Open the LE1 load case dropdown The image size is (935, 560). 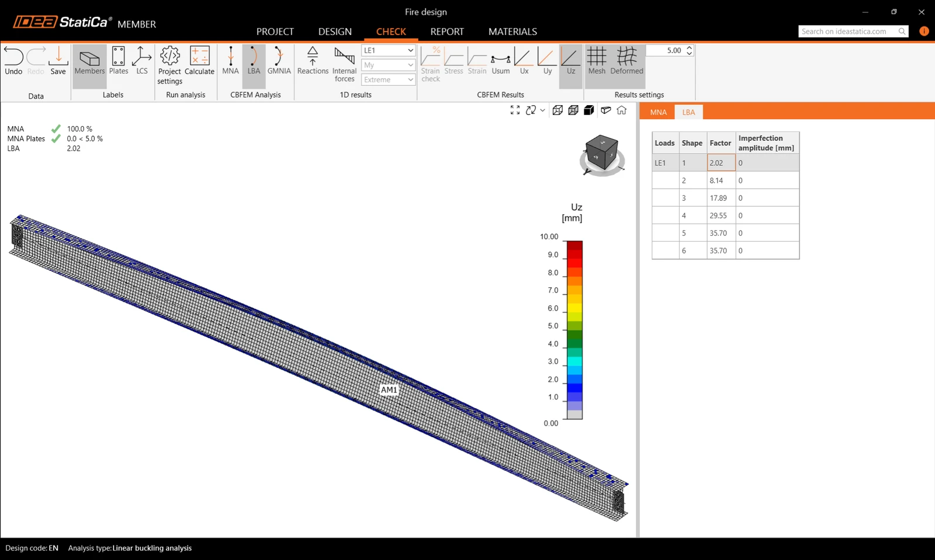(388, 50)
